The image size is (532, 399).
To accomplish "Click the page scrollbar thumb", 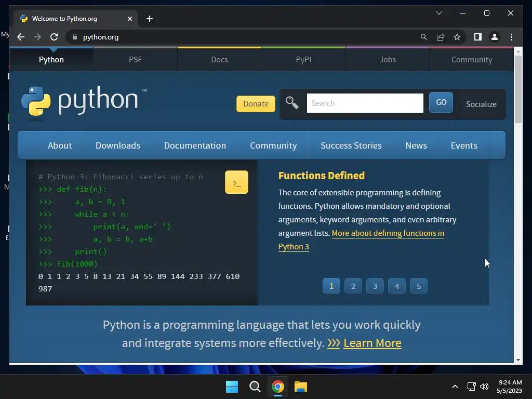I will (x=518, y=89).
